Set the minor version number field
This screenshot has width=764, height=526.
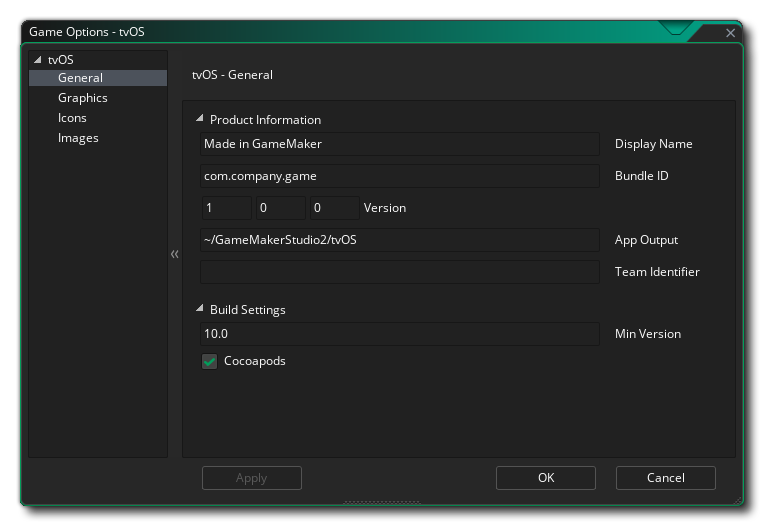(x=281, y=208)
